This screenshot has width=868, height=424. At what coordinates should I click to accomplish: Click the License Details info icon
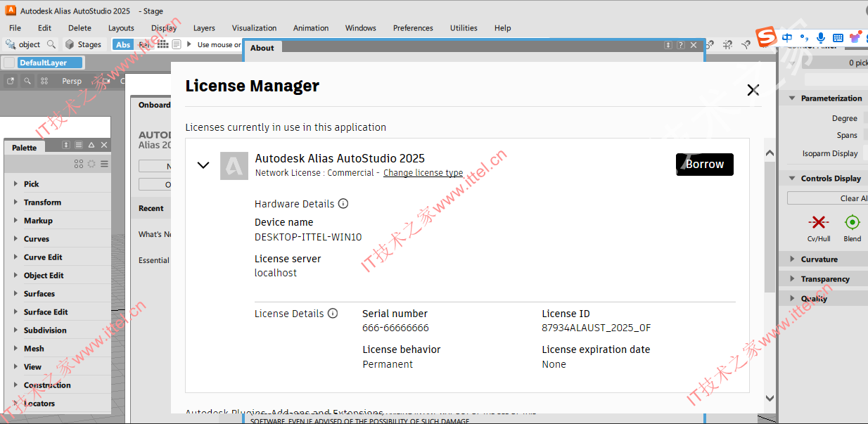(x=333, y=314)
